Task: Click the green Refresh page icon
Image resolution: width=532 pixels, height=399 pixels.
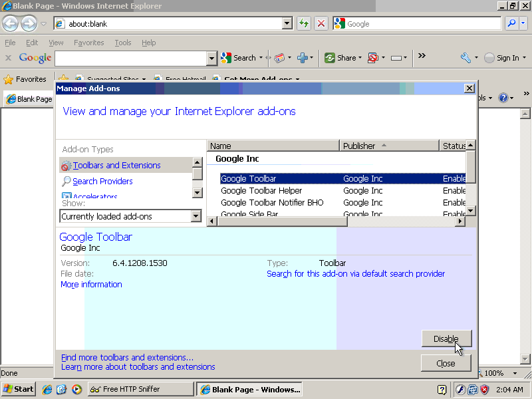Action: click(304, 23)
